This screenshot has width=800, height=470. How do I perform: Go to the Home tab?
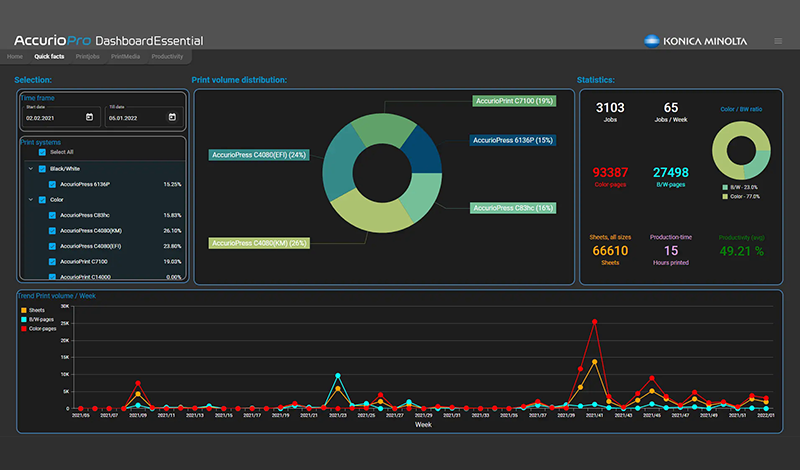tap(15, 57)
